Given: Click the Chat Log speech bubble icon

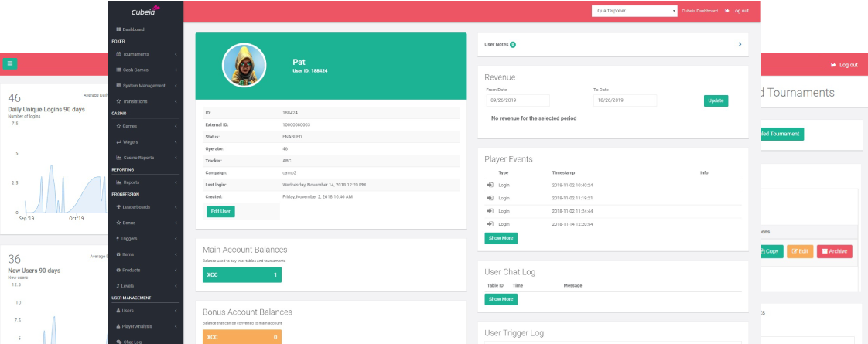Looking at the screenshot, I should (x=118, y=342).
